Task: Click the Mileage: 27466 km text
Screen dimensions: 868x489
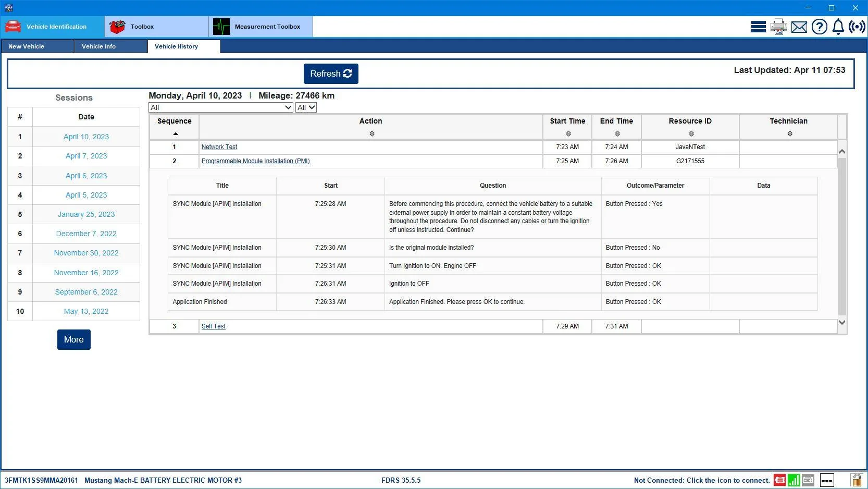Action: point(296,95)
